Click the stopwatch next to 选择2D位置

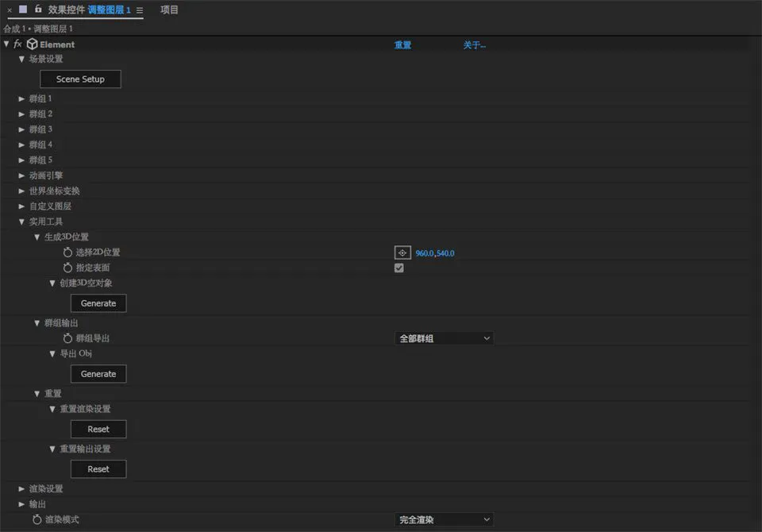point(67,253)
